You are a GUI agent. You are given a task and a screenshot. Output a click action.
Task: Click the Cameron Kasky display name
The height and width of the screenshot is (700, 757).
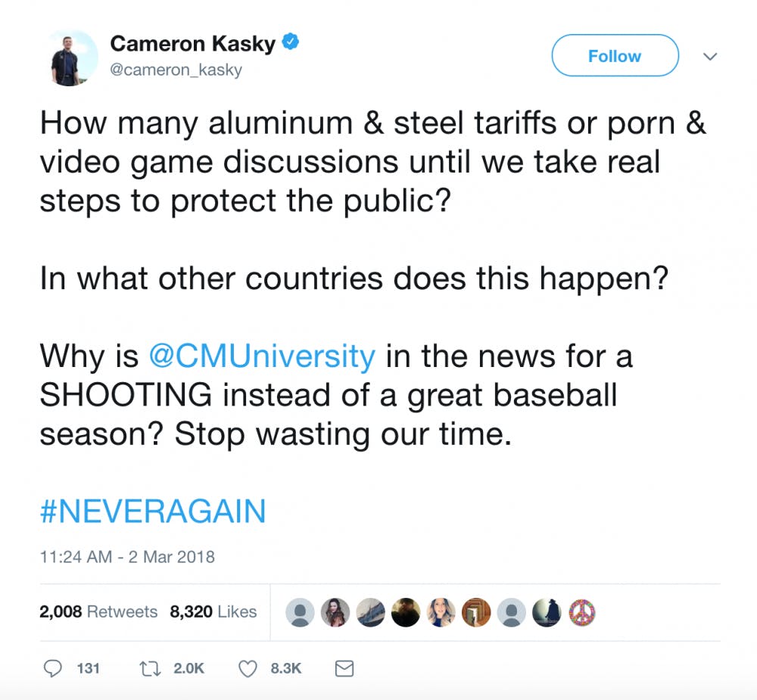pyautogui.click(x=192, y=44)
